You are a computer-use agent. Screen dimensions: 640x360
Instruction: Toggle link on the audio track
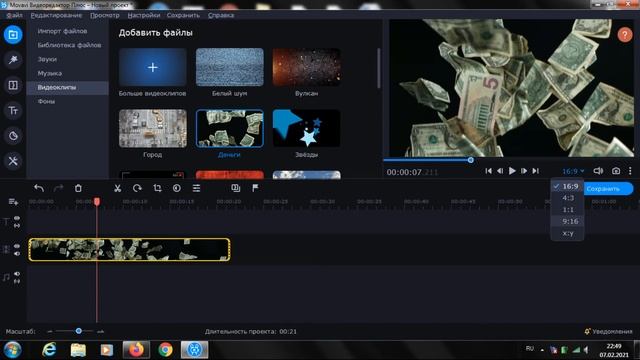[x=17, y=281]
